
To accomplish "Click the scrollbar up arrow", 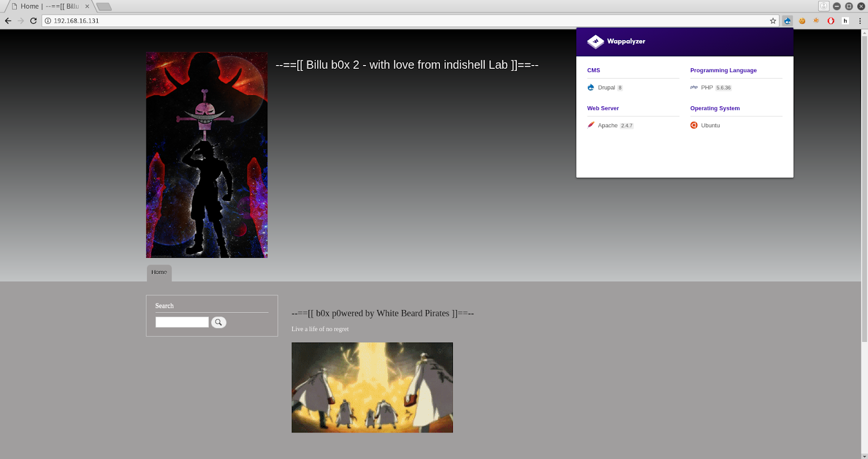I will (x=864, y=33).
